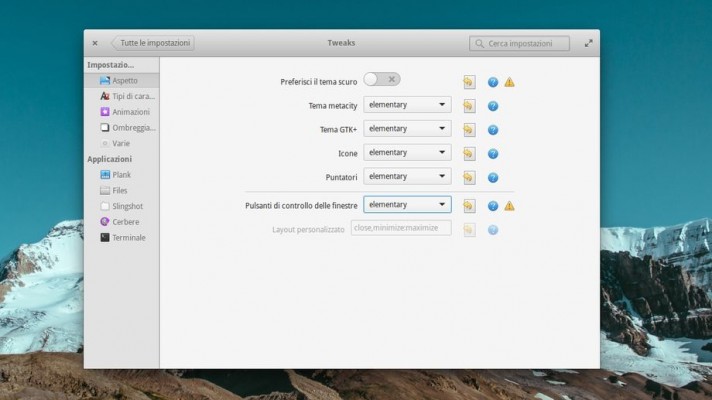Expand the Tema GTK+ dropdown

tap(407, 128)
